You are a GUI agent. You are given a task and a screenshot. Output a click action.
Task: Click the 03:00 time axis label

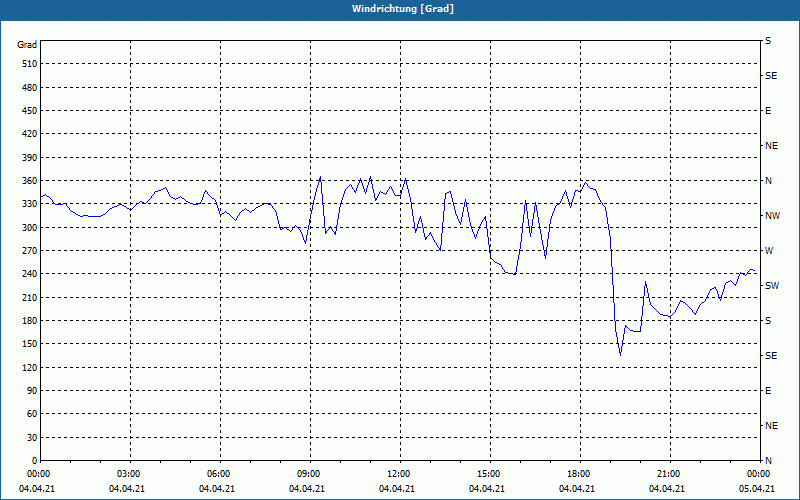point(128,474)
